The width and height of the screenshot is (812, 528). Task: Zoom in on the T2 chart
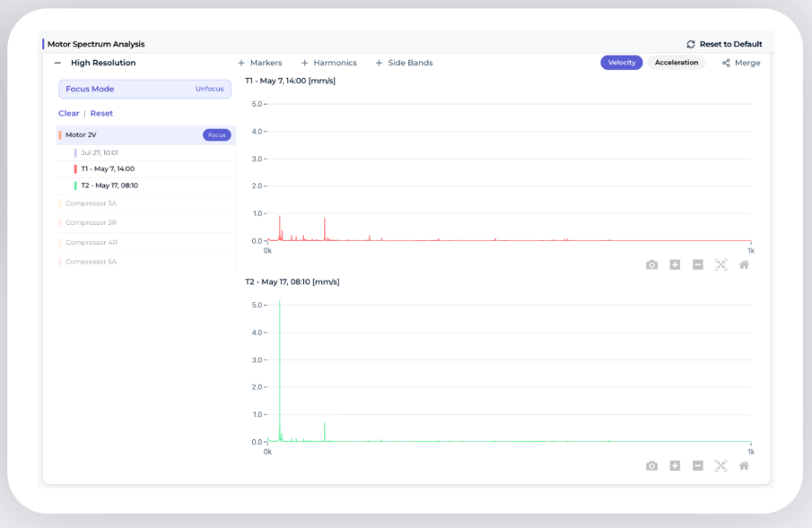tap(675, 466)
